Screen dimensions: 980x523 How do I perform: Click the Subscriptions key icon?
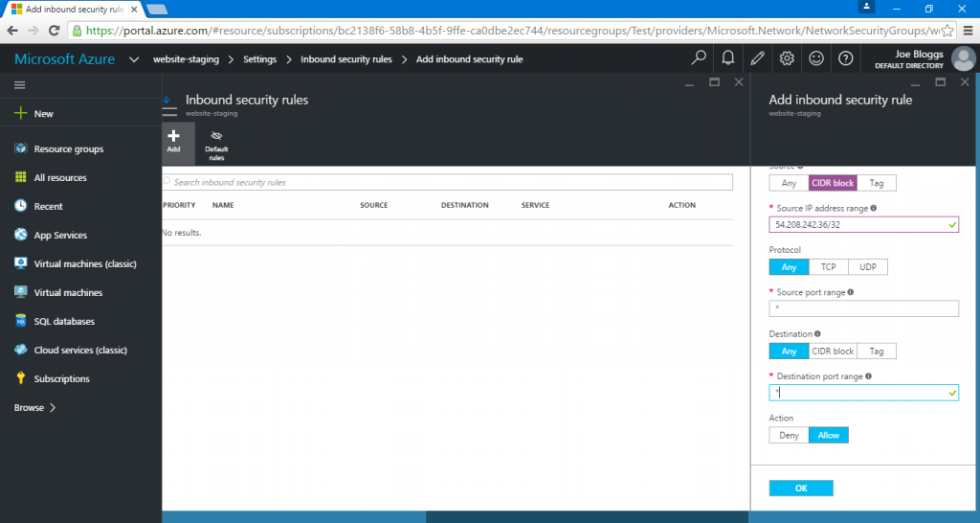pyautogui.click(x=21, y=378)
